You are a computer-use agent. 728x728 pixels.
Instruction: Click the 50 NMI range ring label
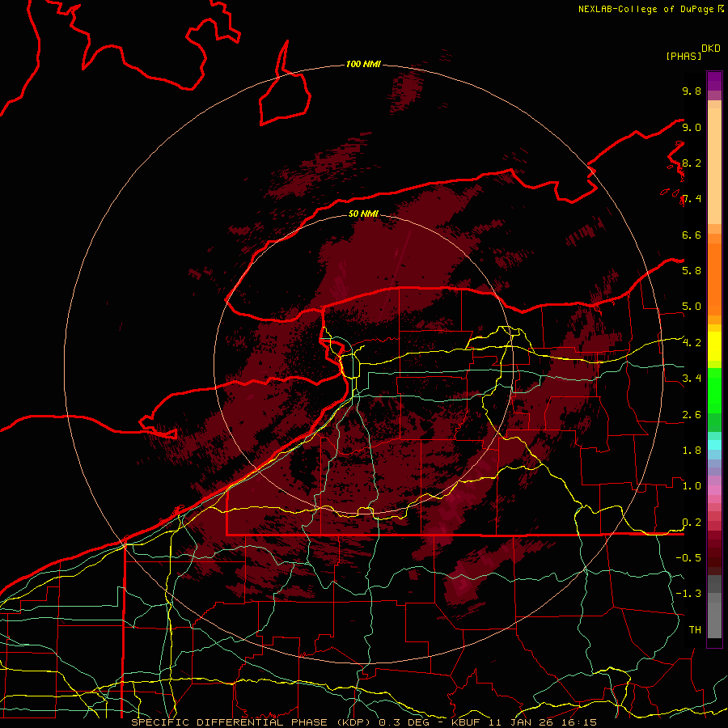point(363,214)
